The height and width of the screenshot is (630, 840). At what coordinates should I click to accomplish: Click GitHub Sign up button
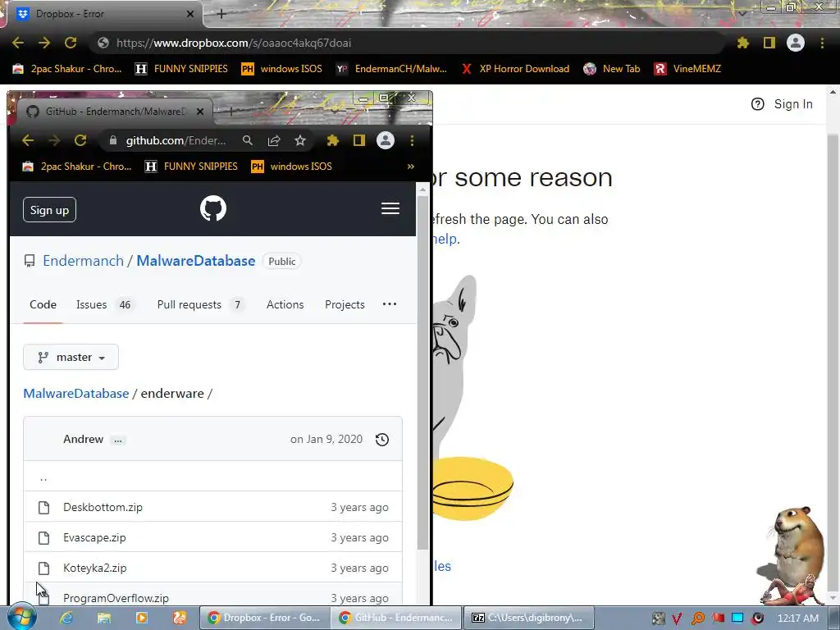pyautogui.click(x=49, y=210)
